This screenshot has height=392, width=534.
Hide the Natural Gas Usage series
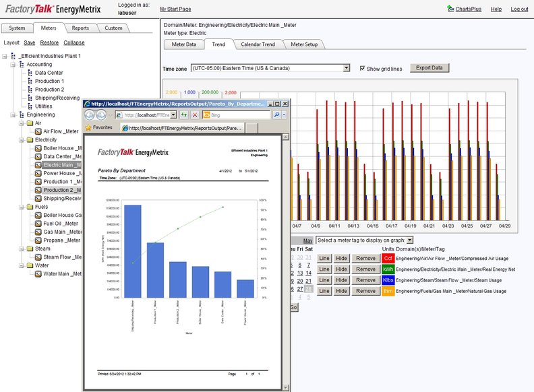341,291
